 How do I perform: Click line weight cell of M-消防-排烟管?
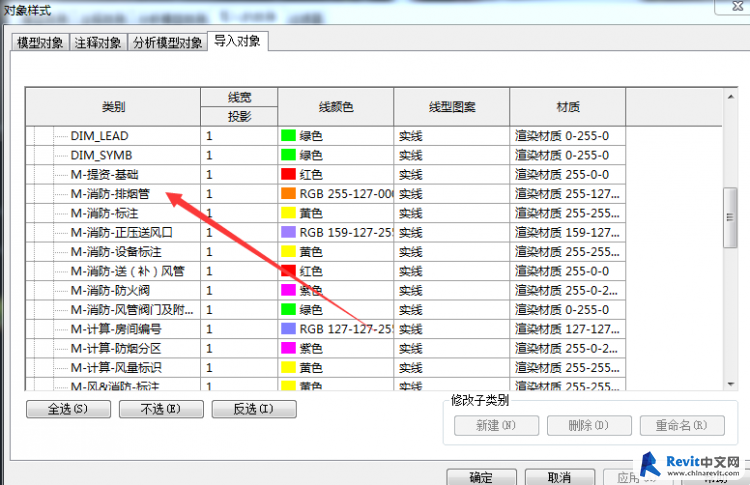pyautogui.click(x=239, y=194)
